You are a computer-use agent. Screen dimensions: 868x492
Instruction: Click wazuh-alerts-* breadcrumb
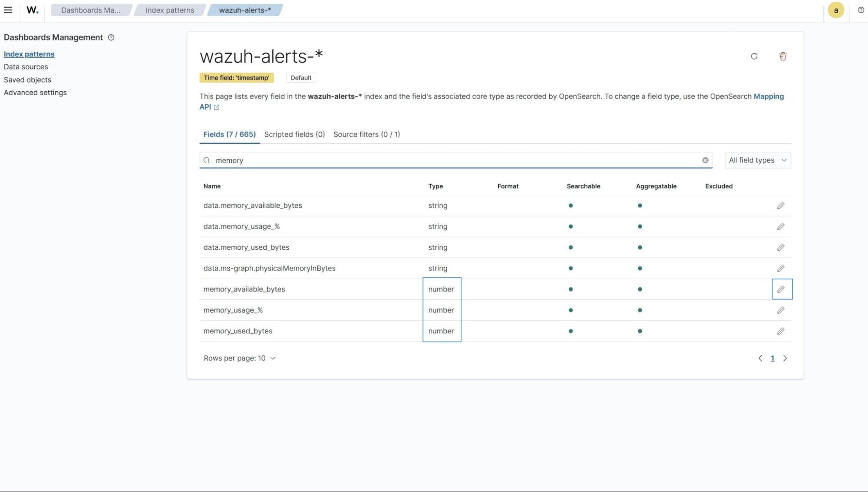click(x=245, y=10)
